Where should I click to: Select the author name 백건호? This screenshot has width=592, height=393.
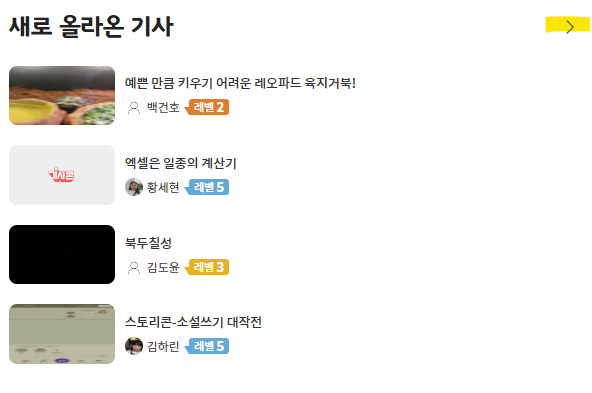pos(163,108)
